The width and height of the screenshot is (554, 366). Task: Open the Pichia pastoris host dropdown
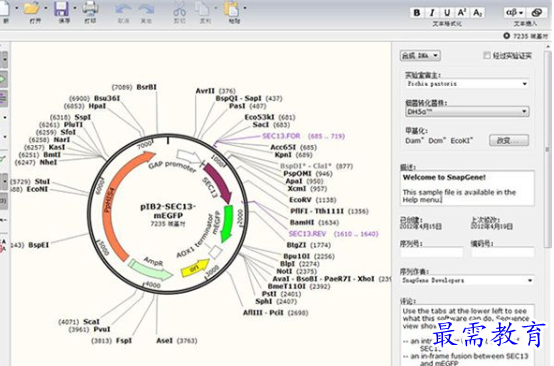point(467,84)
